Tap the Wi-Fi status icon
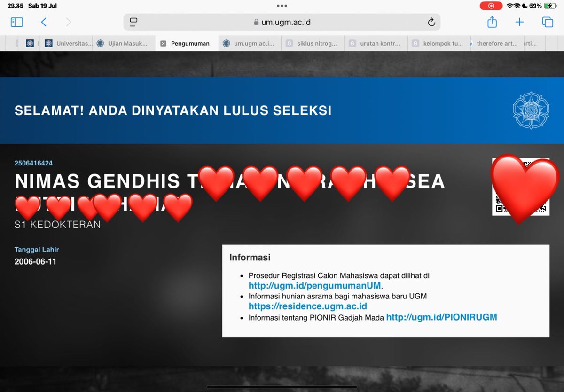Screen dimensions: 564x392 coord(510,6)
